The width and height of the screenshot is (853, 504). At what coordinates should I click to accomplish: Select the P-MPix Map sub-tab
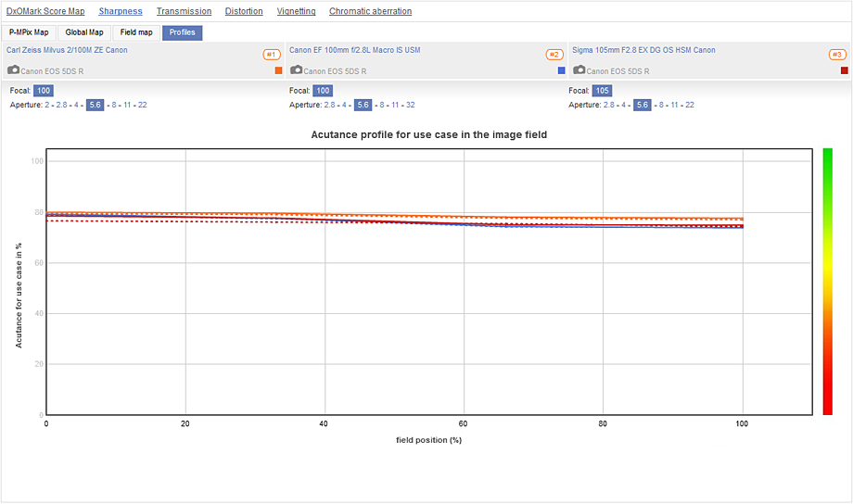(29, 32)
